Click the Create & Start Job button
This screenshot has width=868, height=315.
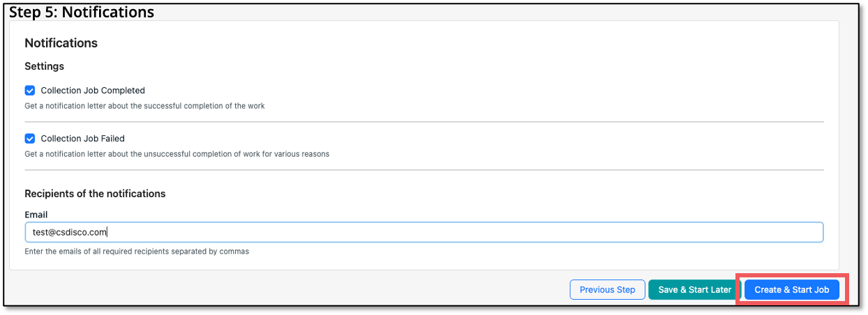(x=791, y=290)
